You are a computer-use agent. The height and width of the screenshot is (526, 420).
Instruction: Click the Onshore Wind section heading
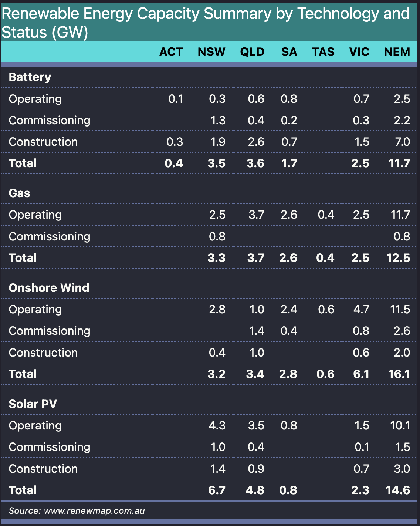point(49,288)
